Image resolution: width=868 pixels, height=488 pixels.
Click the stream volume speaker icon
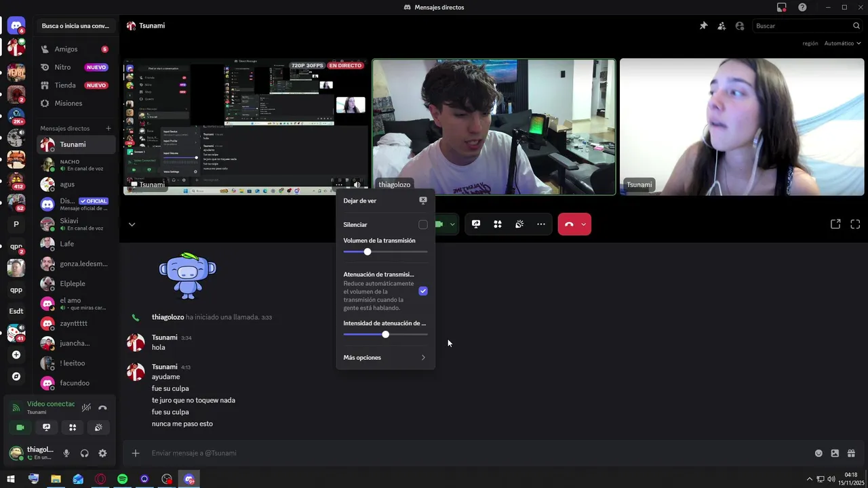(x=357, y=184)
